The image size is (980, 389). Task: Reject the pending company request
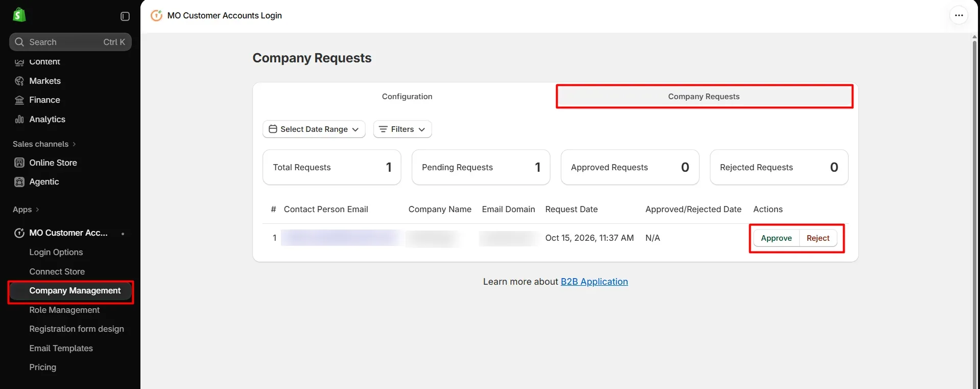(818, 238)
